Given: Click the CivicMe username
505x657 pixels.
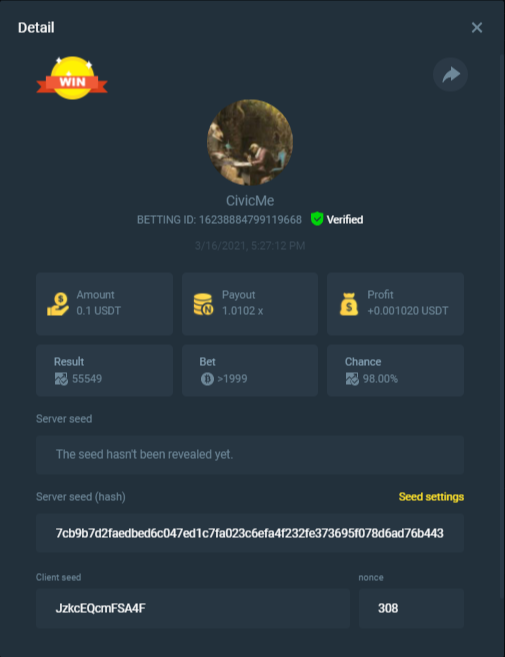Looking at the screenshot, I should (x=250, y=201).
